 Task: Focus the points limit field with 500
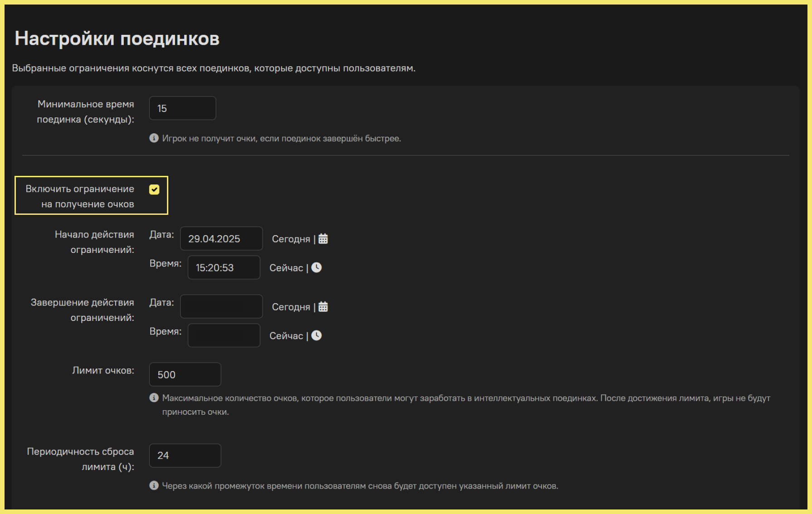pyautogui.click(x=185, y=374)
